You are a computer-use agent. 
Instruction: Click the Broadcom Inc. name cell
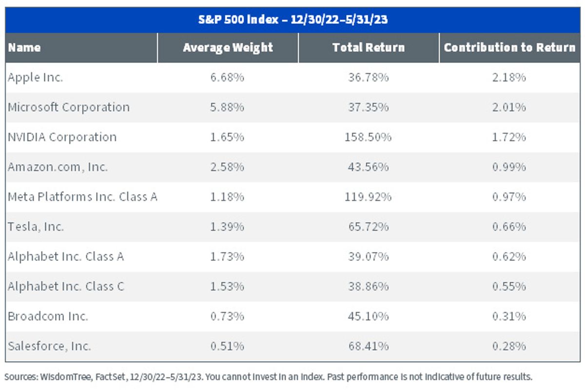(48, 316)
